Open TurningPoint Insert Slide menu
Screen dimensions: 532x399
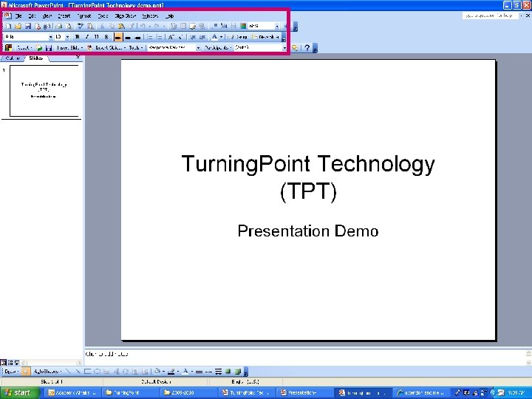[x=70, y=48]
